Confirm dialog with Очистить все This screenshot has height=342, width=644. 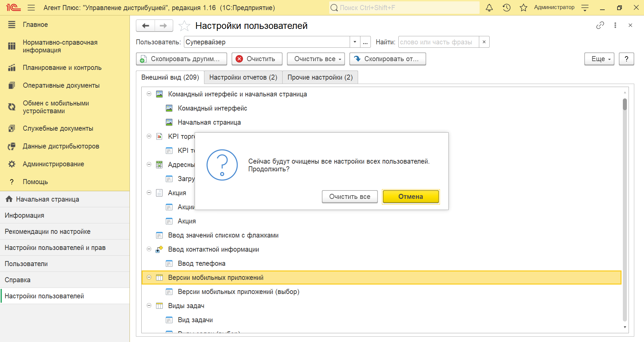point(350,197)
